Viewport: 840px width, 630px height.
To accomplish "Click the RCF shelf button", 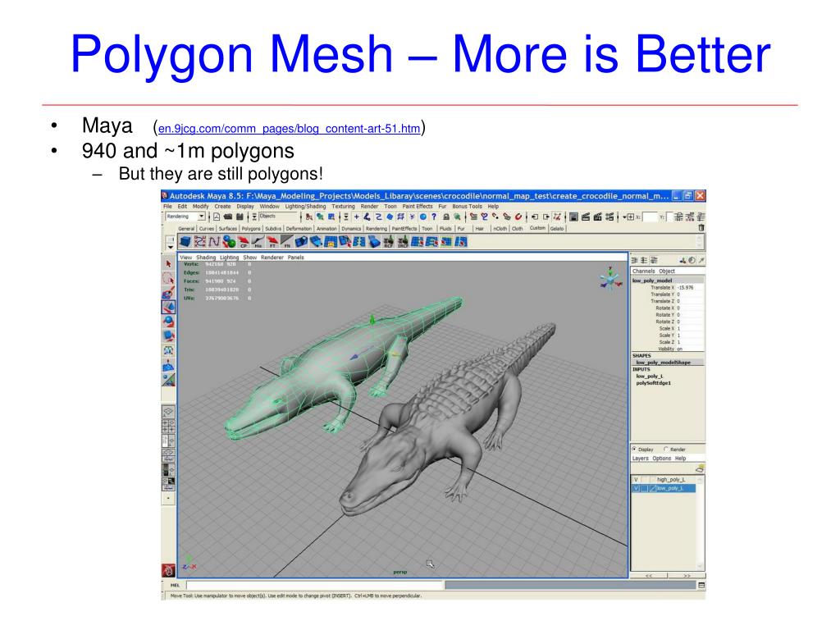I will [x=388, y=242].
